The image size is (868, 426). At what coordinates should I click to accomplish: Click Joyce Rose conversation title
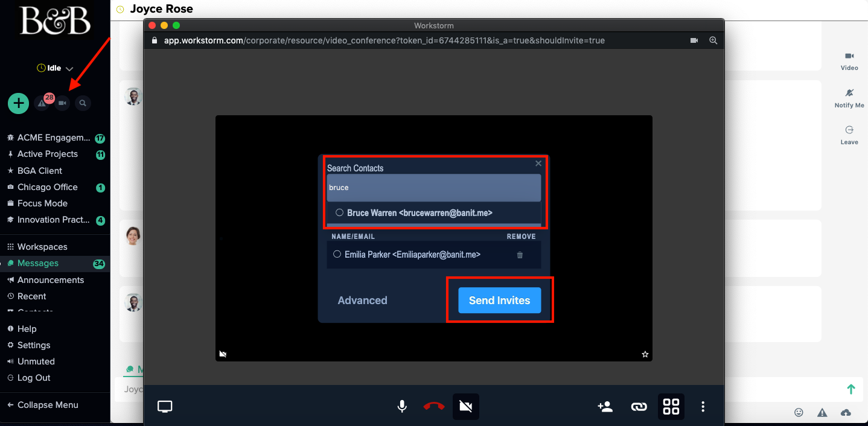pos(161,9)
